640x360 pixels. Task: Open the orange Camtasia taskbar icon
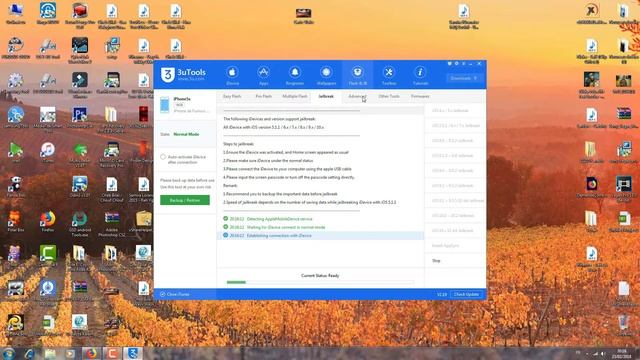click(x=112, y=353)
